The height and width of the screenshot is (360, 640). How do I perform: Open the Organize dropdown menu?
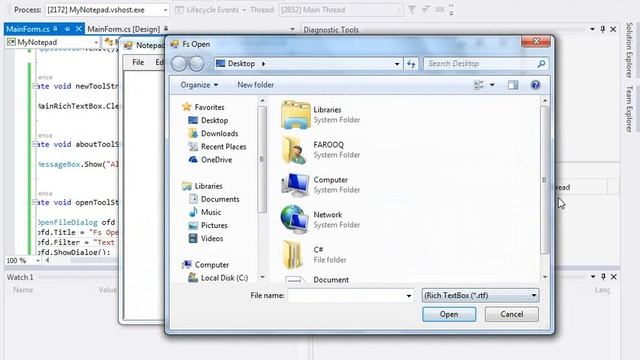(199, 85)
